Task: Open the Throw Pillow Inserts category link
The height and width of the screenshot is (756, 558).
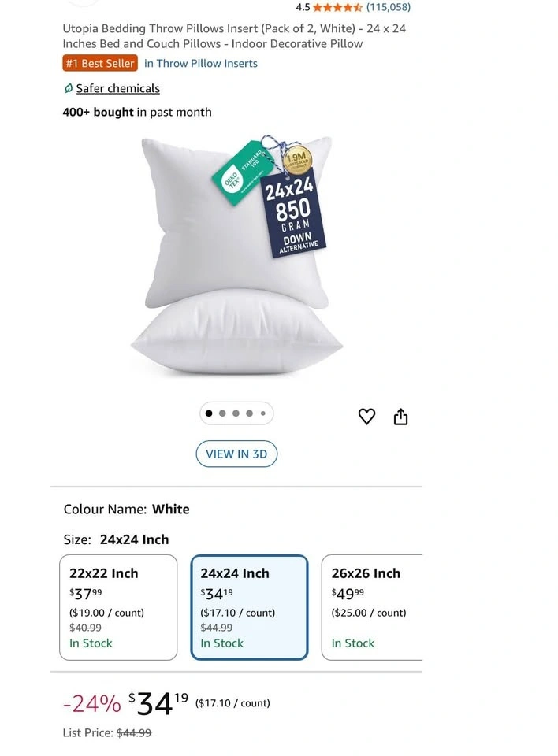Action: pos(201,63)
